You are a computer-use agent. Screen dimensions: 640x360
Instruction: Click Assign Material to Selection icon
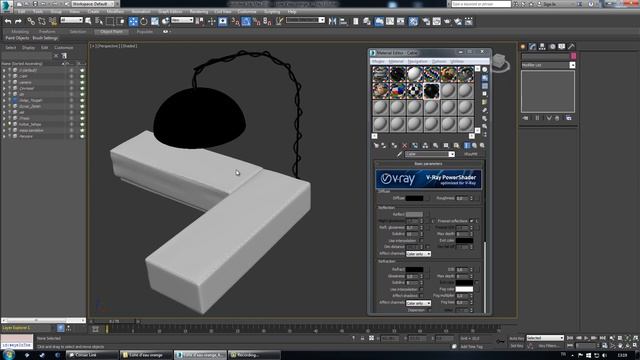pyautogui.click(x=394, y=145)
